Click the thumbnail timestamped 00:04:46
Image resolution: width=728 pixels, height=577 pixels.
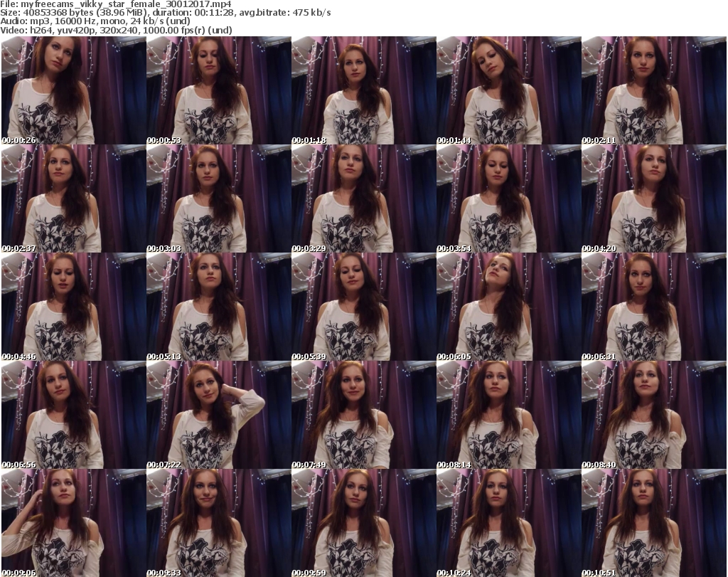74,307
